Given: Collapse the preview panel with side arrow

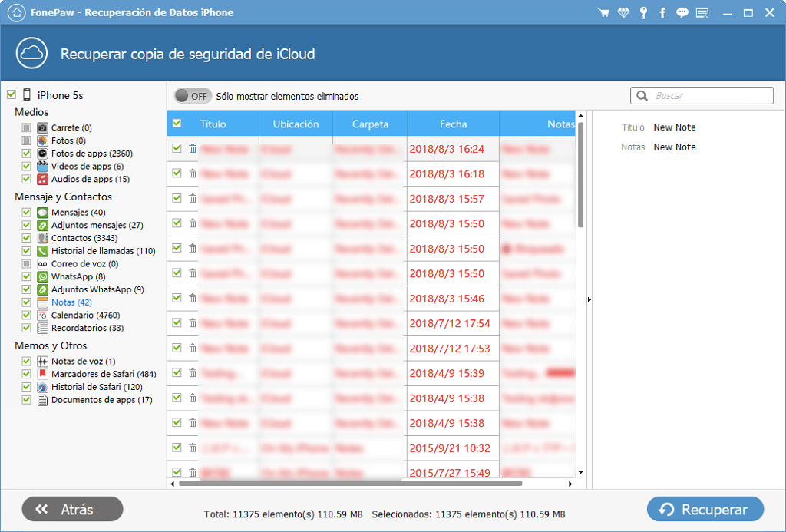Looking at the screenshot, I should tap(589, 300).
